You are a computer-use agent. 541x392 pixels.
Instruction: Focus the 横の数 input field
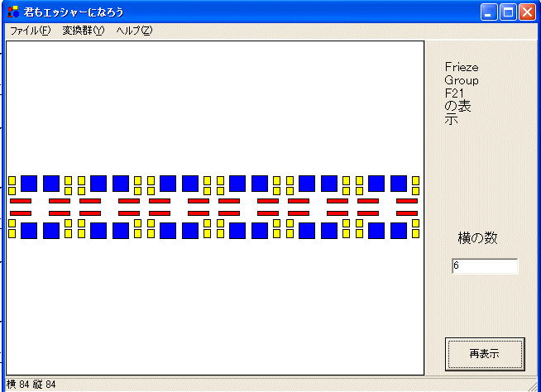click(x=485, y=266)
